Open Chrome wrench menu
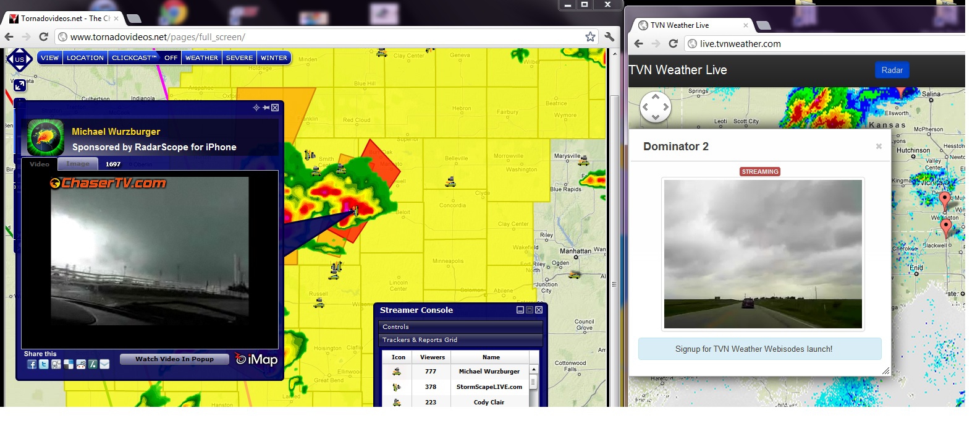This screenshot has width=980, height=431. click(x=609, y=36)
